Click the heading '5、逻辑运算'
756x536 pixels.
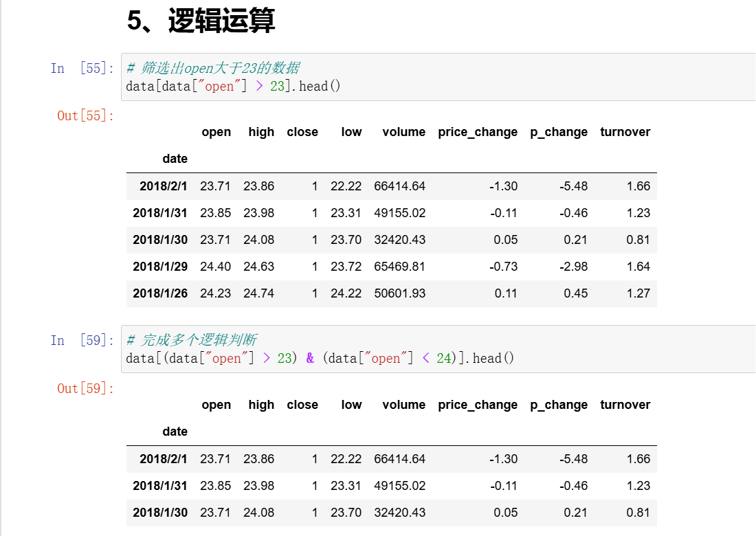pyautogui.click(x=201, y=21)
